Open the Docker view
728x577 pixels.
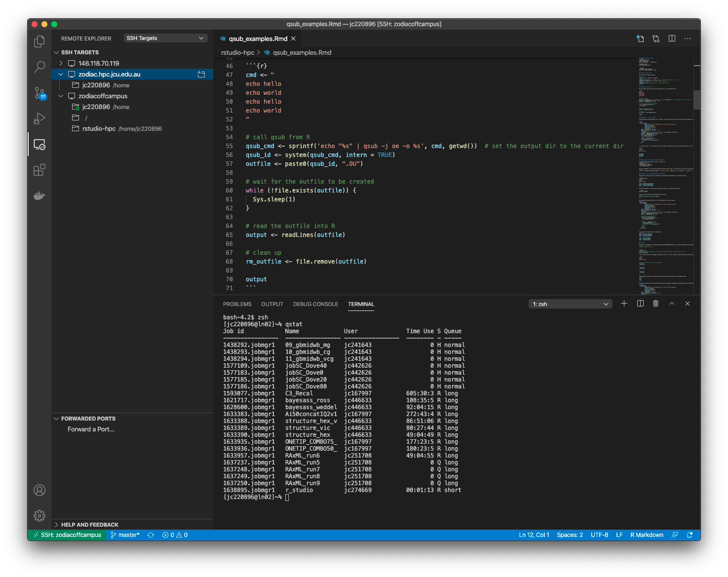click(39, 195)
